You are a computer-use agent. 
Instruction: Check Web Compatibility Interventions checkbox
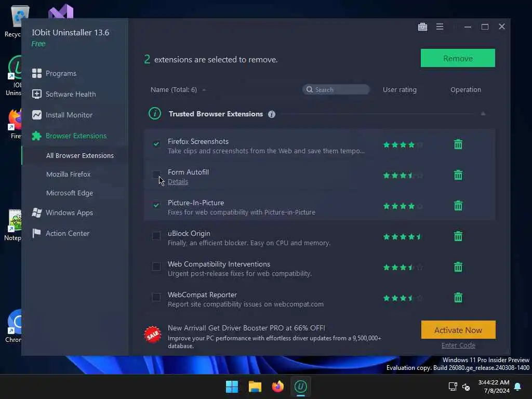point(156,267)
